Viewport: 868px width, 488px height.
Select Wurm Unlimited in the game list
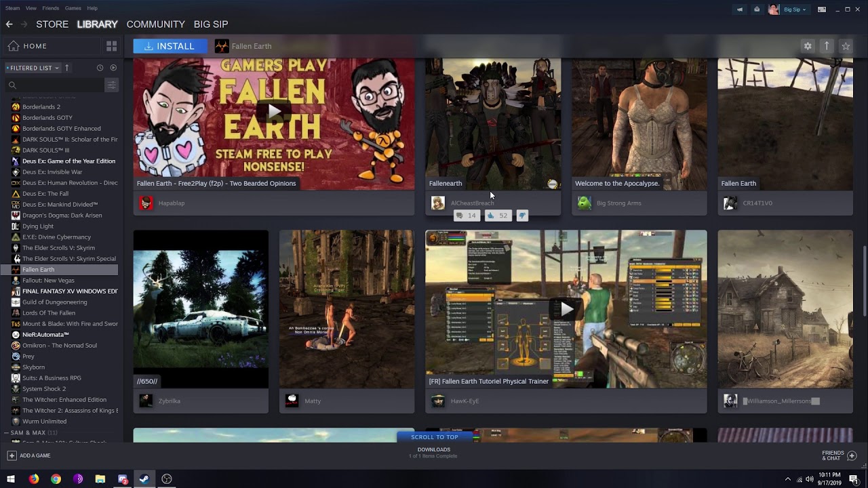coord(44,421)
